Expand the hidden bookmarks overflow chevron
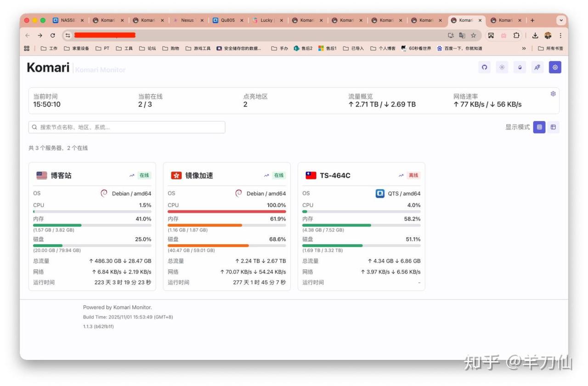This screenshot has height=386, width=588. pos(524,48)
